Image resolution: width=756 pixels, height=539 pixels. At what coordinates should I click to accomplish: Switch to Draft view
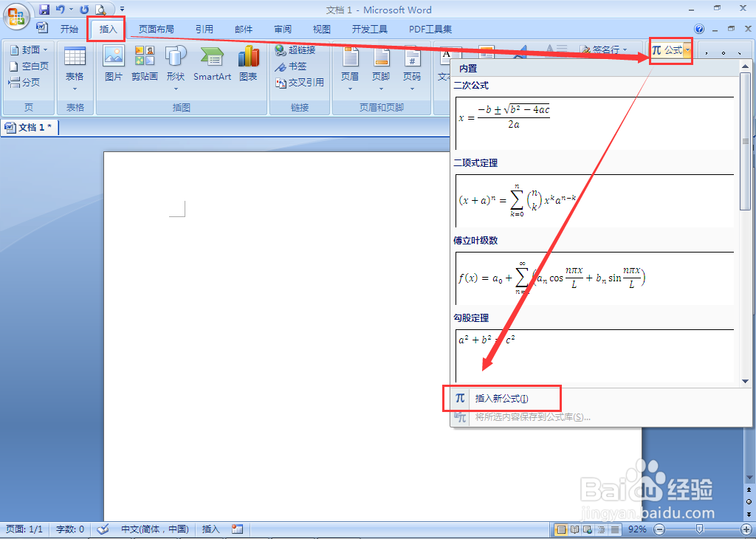pos(614,529)
